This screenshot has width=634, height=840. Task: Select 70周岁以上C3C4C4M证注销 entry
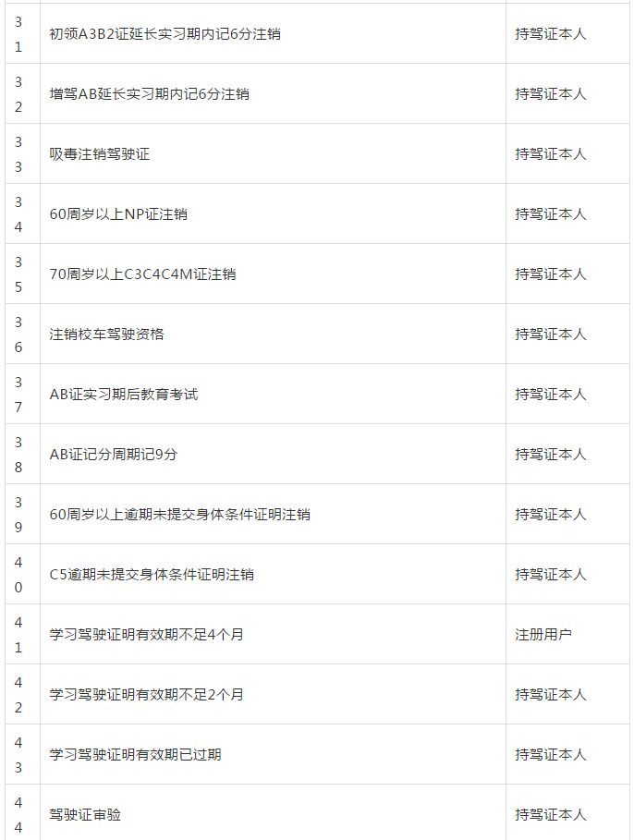(x=142, y=274)
